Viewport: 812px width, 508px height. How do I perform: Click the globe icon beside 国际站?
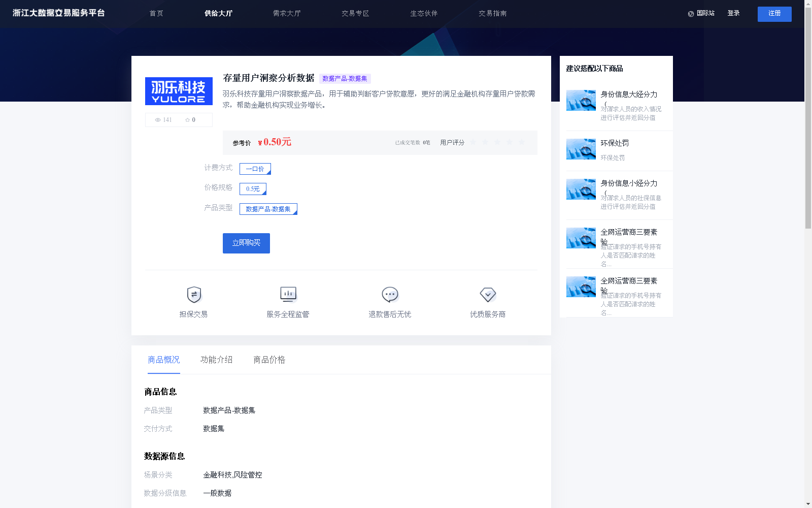click(691, 14)
